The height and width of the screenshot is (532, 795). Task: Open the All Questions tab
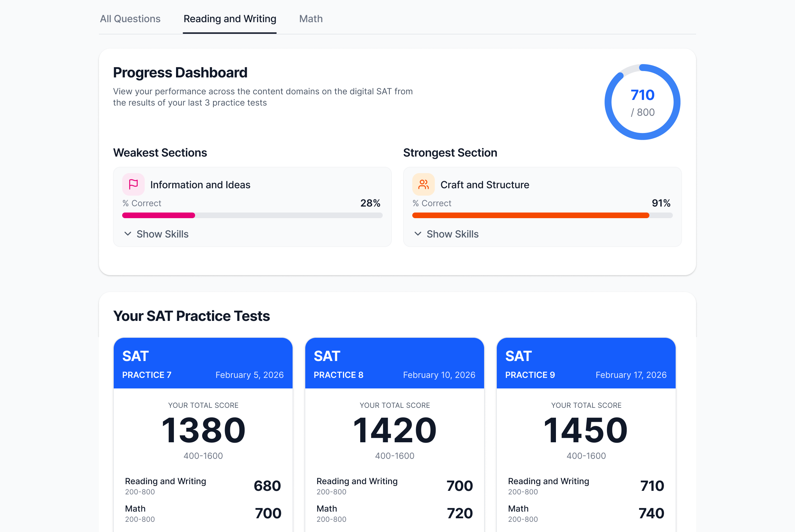click(130, 19)
